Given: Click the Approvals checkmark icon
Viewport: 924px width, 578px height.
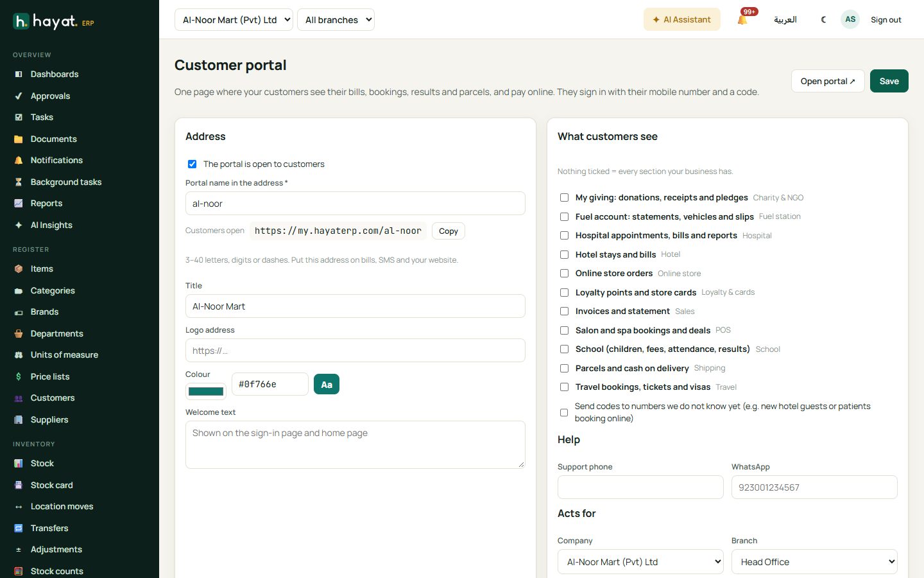Looking at the screenshot, I should [19, 96].
